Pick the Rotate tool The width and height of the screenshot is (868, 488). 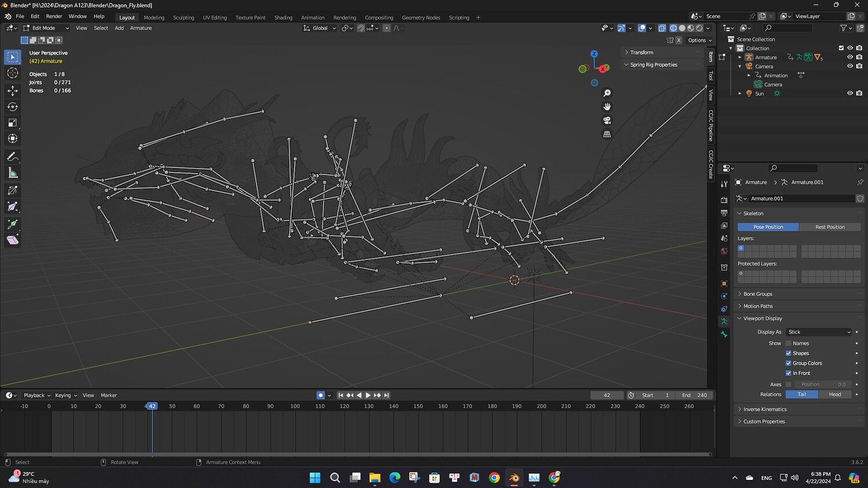click(x=13, y=107)
